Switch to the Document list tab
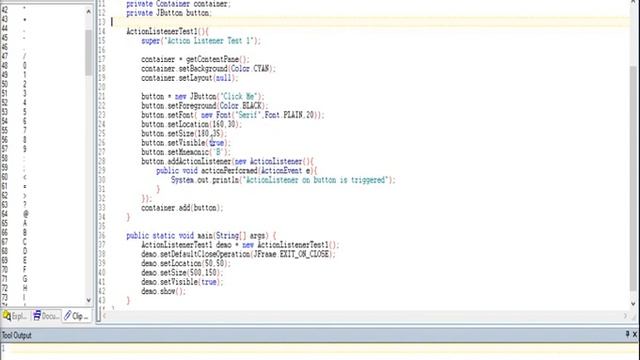This screenshot has width=640, height=360. pyautogui.click(x=46, y=316)
